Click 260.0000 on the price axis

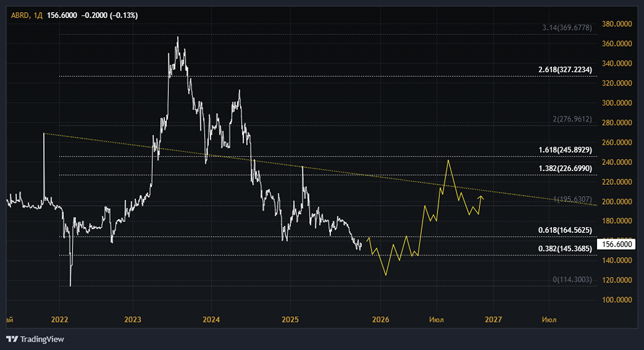(617, 142)
